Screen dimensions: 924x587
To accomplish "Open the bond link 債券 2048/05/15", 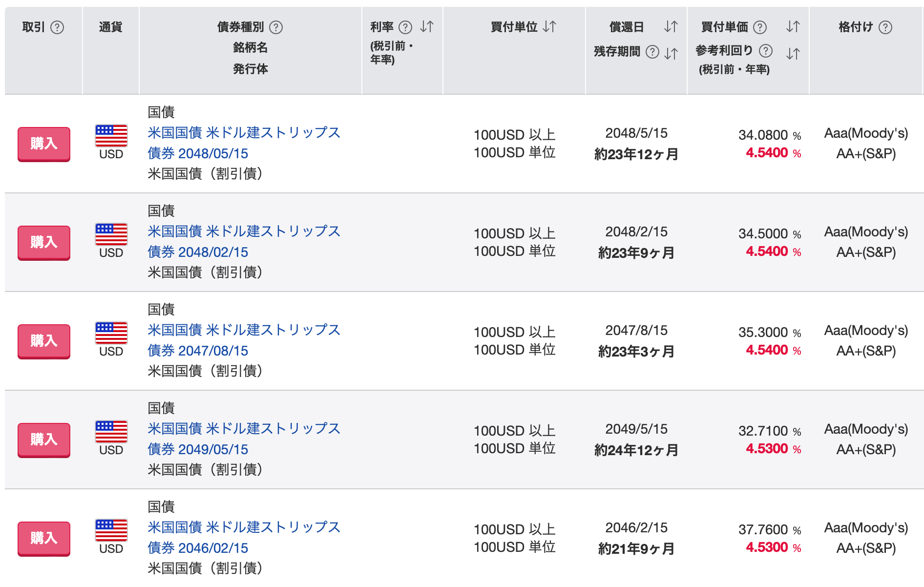I will click(x=198, y=153).
